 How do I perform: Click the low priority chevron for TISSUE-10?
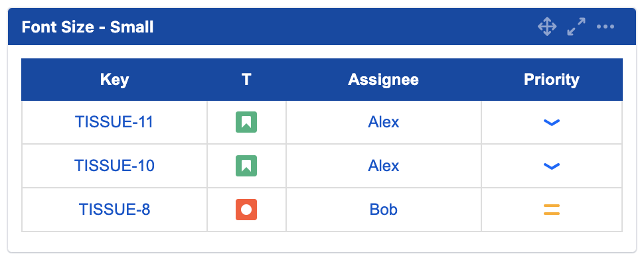(552, 166)
